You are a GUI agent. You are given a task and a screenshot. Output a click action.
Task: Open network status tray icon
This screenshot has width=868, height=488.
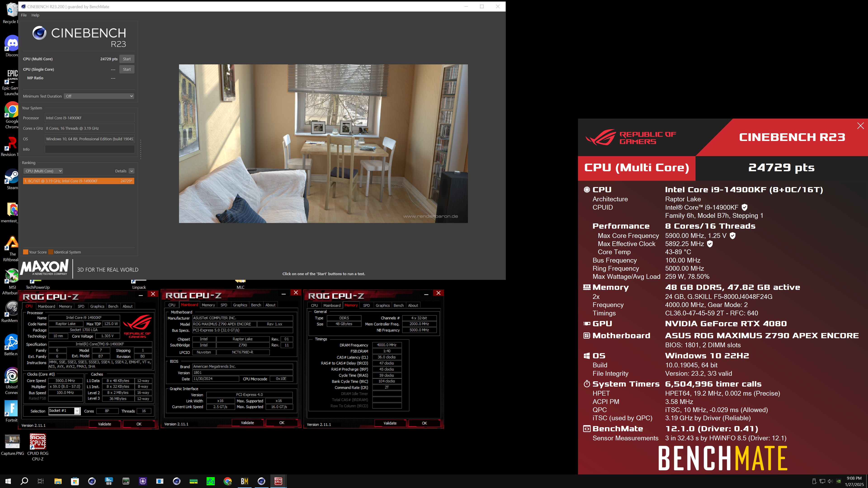pos(822,481)
